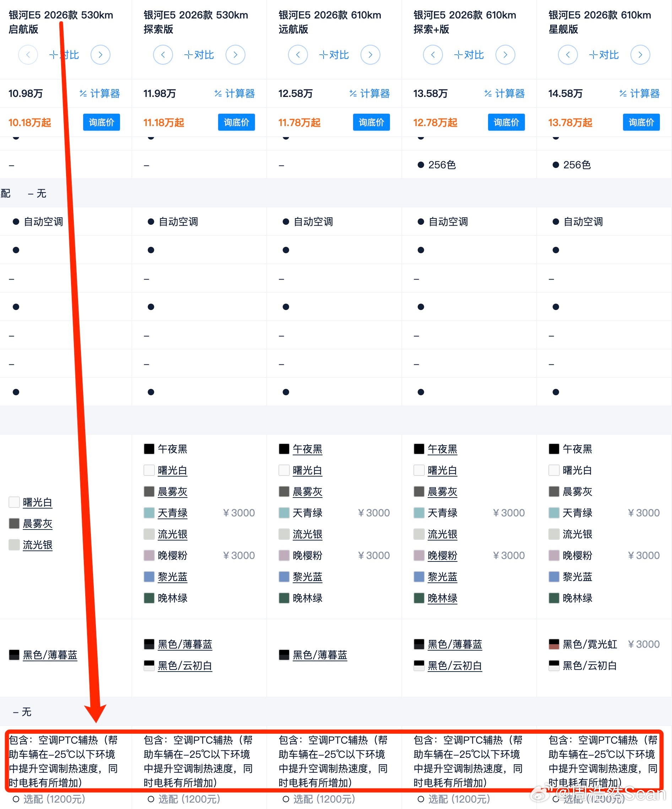Click 银河E5 2026款 610km 远航版 title
This screenshot has width=672, height=809.
[330, 22]
